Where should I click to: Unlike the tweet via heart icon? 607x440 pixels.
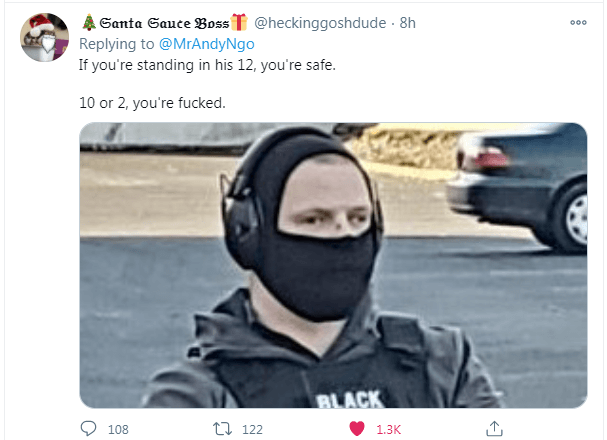[x=357, y=429]
